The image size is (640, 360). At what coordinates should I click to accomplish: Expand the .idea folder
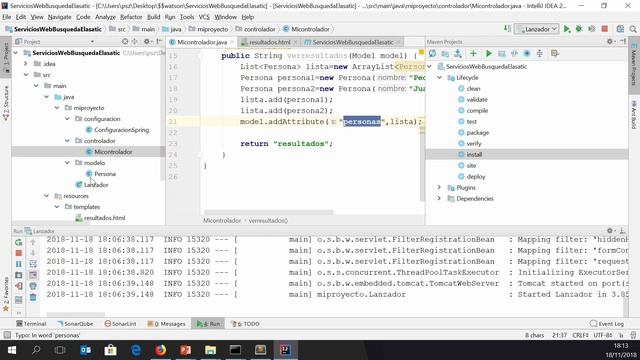[26, 64]
